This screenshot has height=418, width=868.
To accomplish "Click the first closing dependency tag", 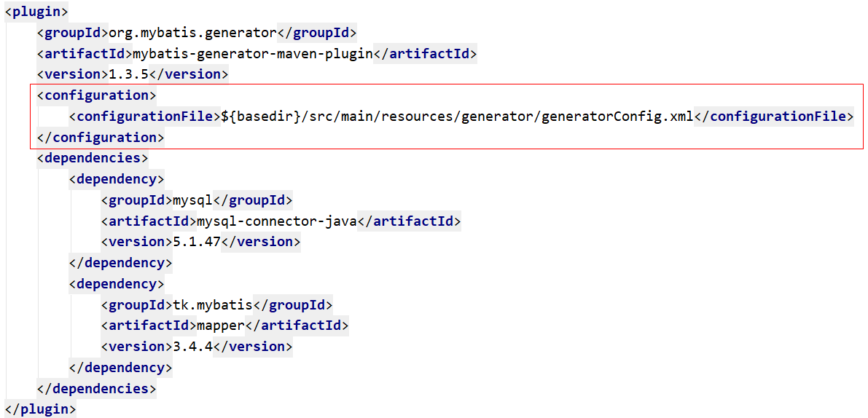I will click(121, 264).
